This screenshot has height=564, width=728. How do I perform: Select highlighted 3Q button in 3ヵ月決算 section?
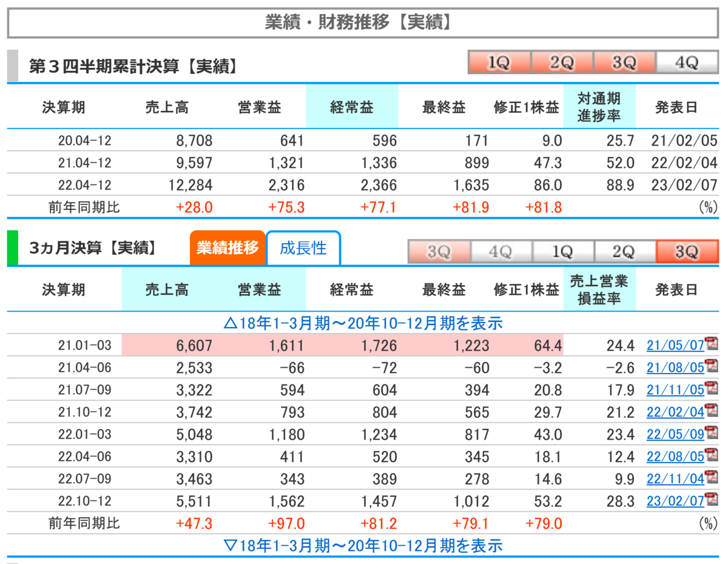[x=687, y=252]
